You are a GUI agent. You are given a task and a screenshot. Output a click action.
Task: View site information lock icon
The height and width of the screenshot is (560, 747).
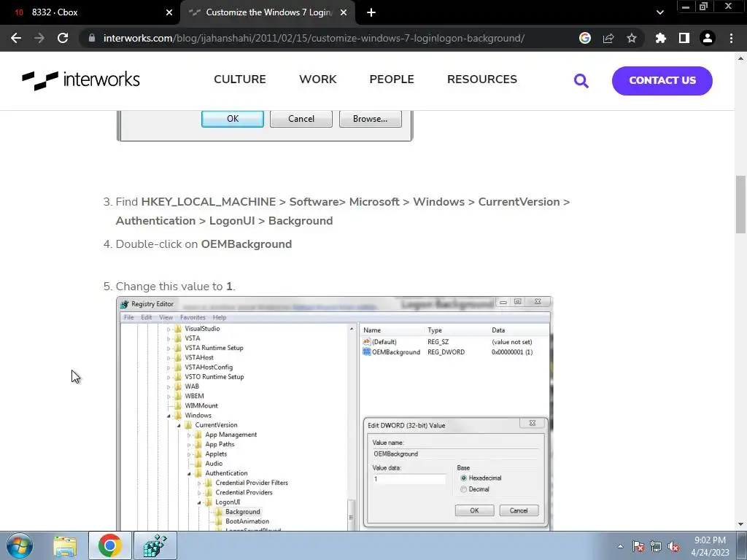pyautogui.click(x=91, y=38)
